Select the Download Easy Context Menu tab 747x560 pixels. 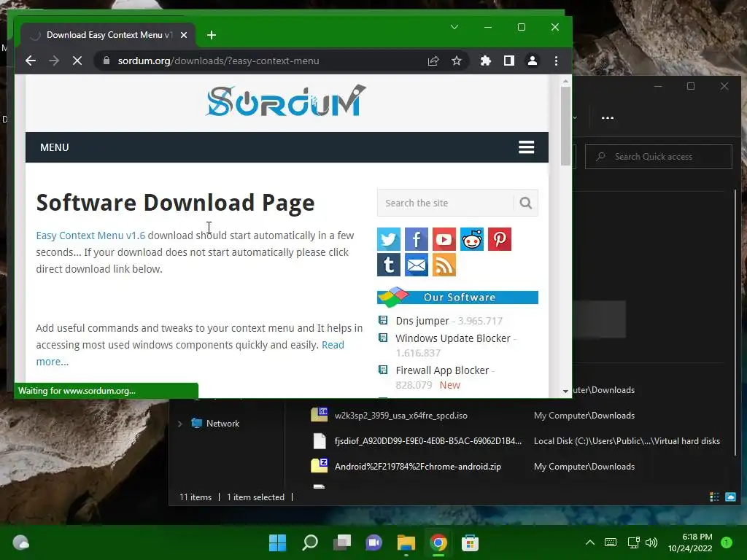coord(108,35)
